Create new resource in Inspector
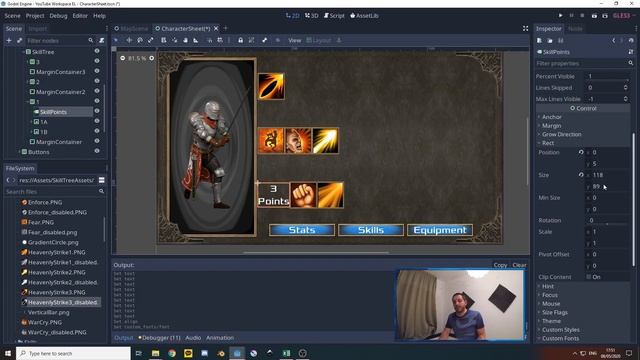The width and height of the screenshot is (640, 360). click(539, 40)
